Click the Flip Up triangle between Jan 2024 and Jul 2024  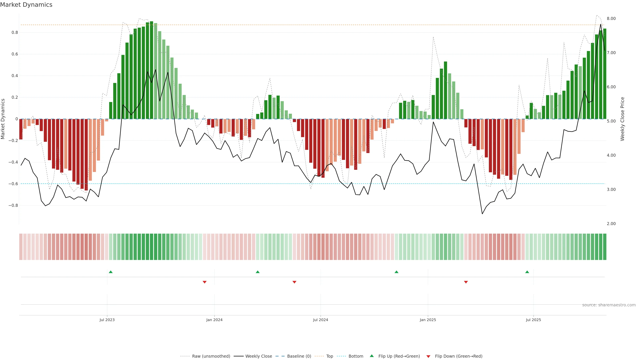[x=258, y=272]
